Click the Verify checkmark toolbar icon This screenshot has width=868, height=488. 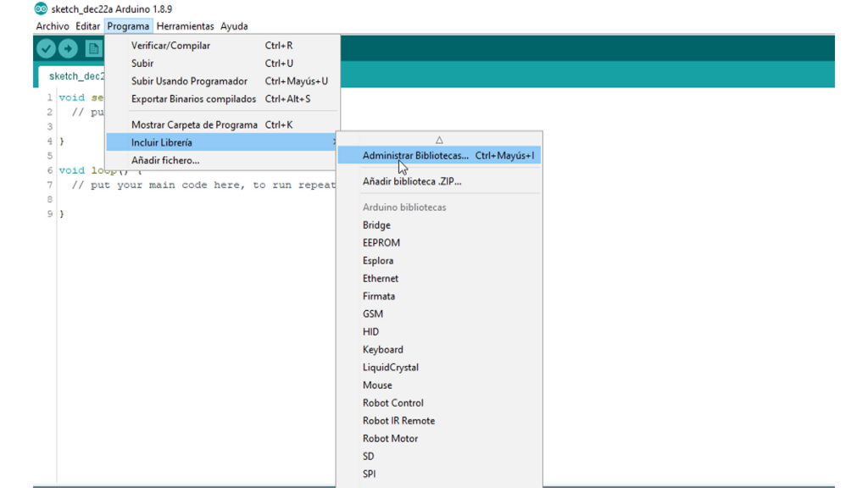[46, 49]
